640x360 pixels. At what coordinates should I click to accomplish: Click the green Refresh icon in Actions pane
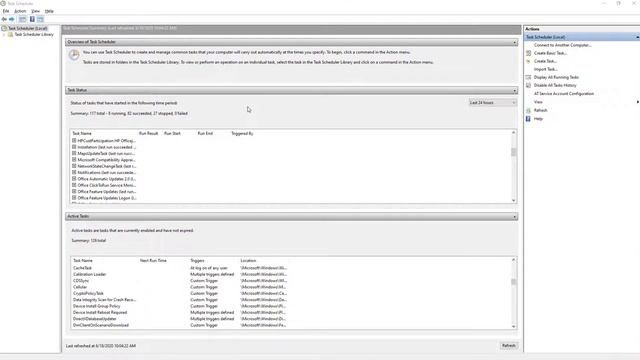(529, 110)
